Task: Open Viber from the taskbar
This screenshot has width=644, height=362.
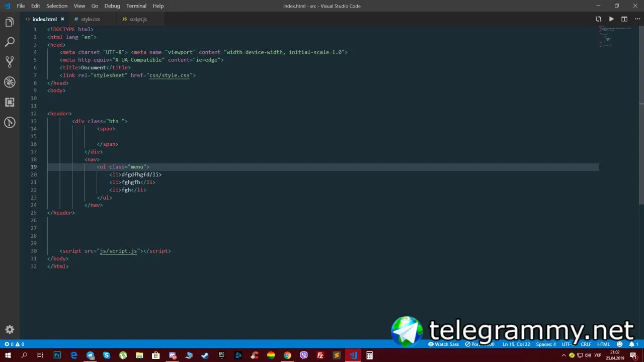Action: coord(303,355)
